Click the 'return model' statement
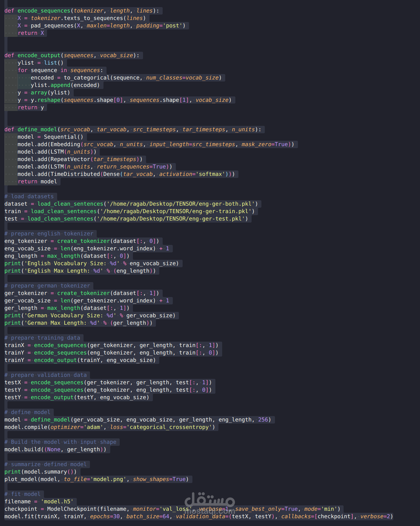 click(37, 182)
